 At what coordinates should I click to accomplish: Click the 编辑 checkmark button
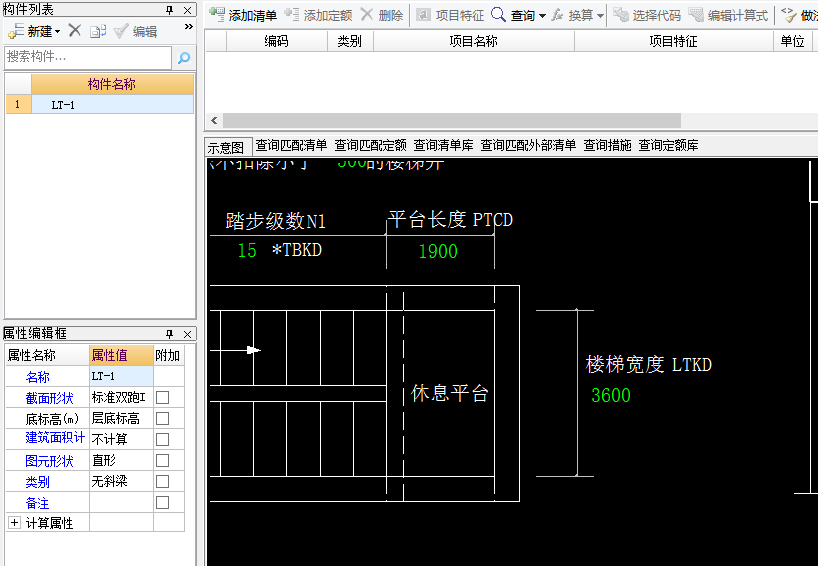(136, 31)
